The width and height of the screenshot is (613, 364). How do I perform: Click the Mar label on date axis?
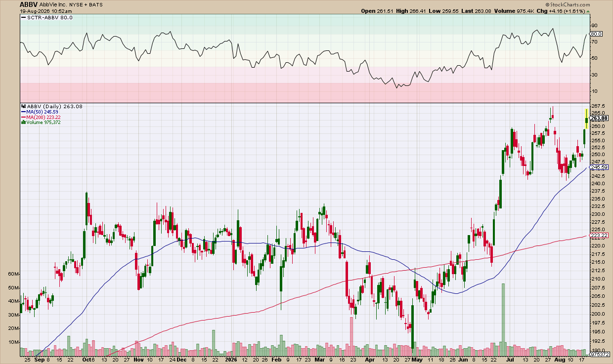click(321, 360)
